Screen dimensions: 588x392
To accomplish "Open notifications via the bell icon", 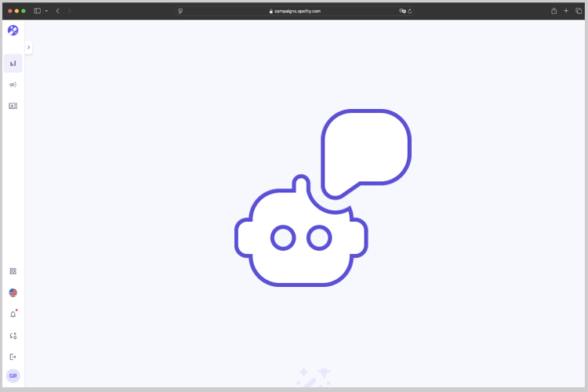I will point(13,314).
